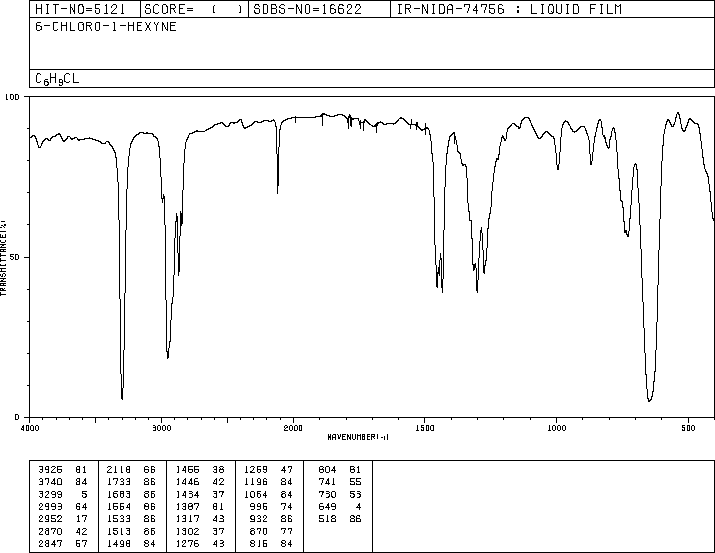715x553 pixels.
Task: Pick the 1302 wavenumber in peak table
Action: click(x=188, y=531)
